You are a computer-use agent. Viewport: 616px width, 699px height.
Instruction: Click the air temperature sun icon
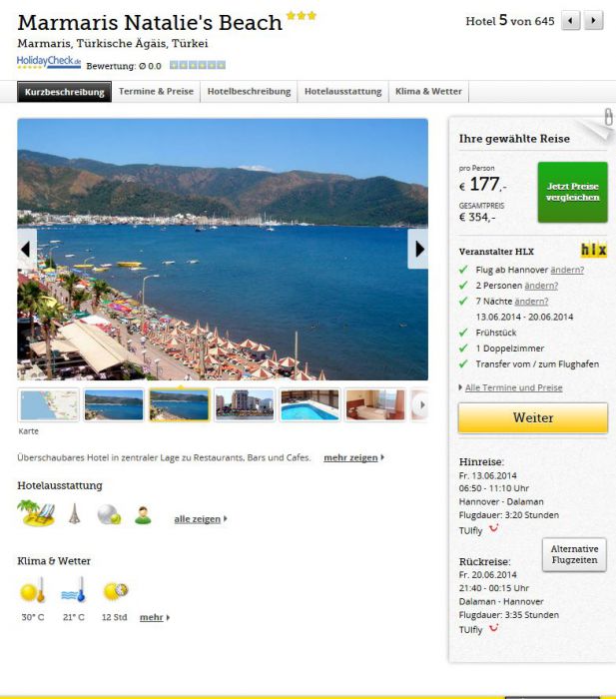pos(33,590)
